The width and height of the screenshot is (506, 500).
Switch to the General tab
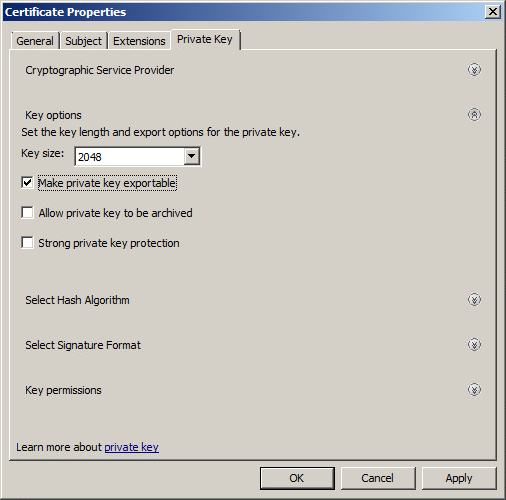pyautogui.click(x=35, y=41)
